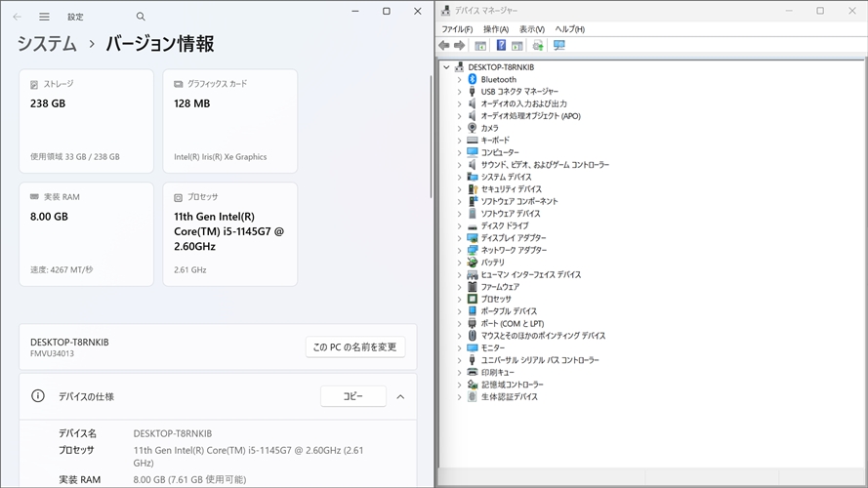Click the scan for hardware changes monitor icon

click(x=559, y=45)
